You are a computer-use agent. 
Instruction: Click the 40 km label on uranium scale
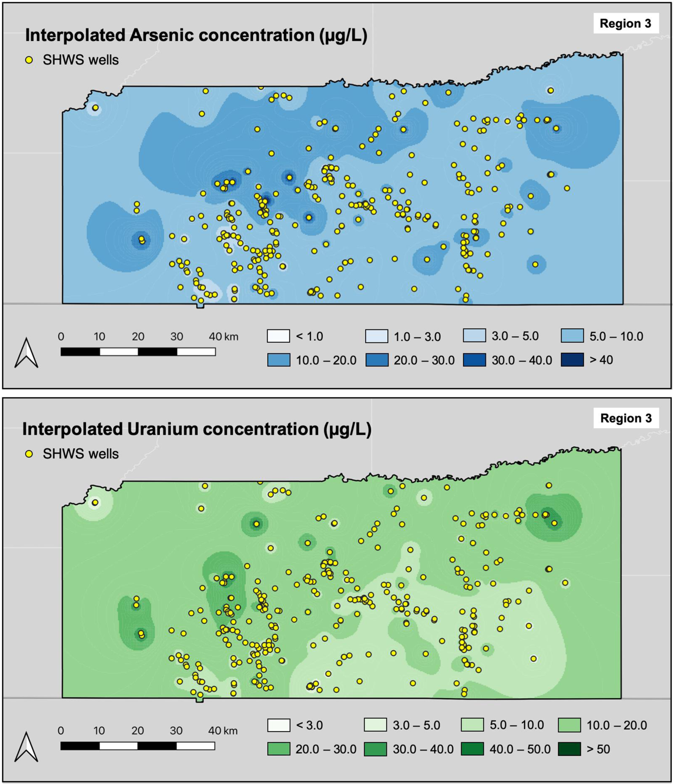(223, 731)
